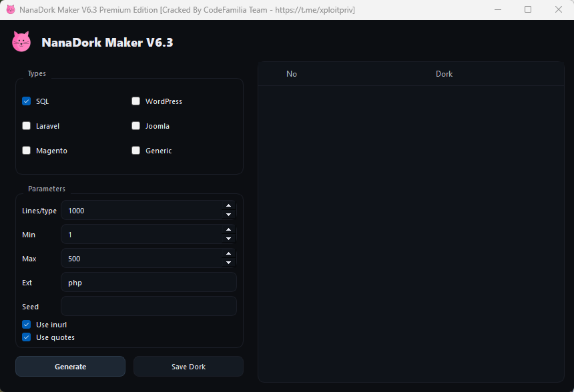Turn on the Generic type checkbox
Screen dimensions: 574x392
tap(136, 151)
